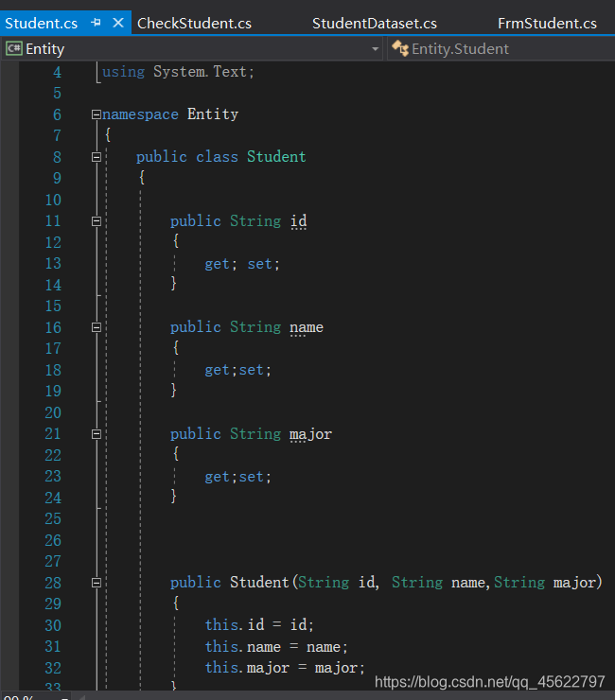Screen dimensions: 615x700
Task: Collapse the major property block
Action: (96, 434)
